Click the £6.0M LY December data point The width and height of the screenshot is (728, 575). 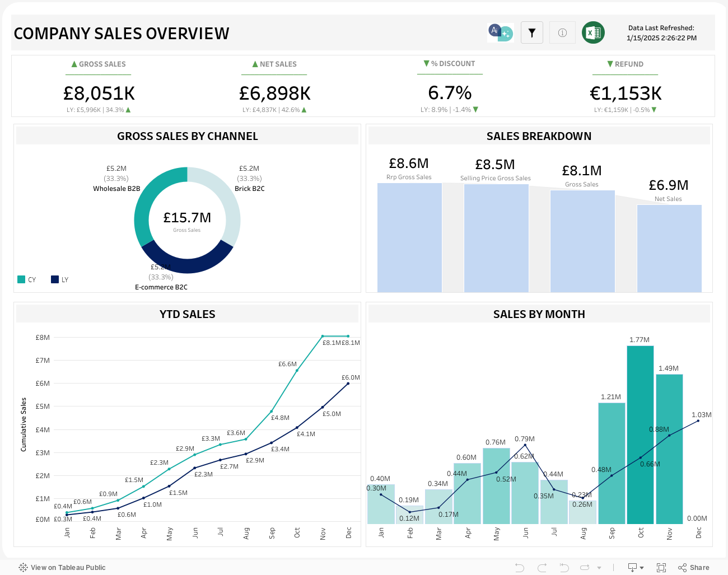tap(348, 384)
